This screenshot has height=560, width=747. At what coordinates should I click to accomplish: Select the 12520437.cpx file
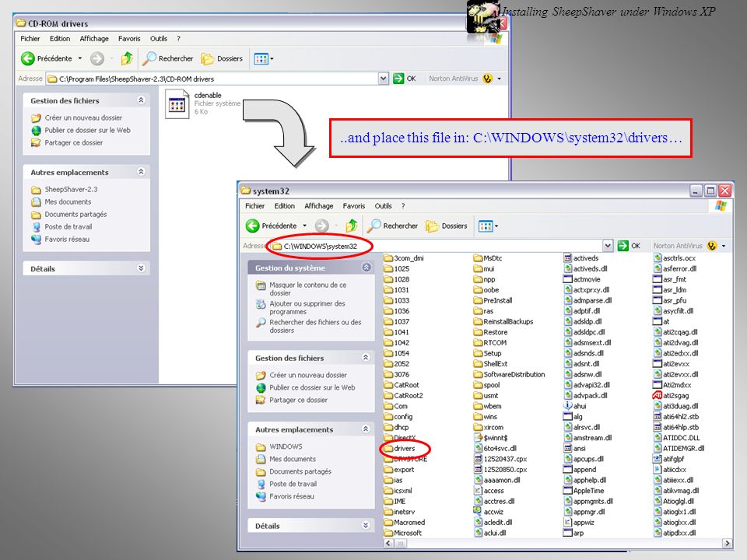click(500, 459)
